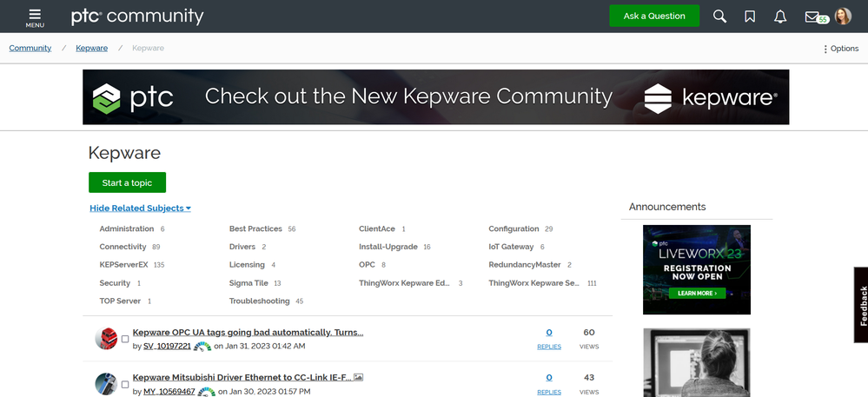Open the Drivers subject
Image resolution: width=868 pixels, height=397 pixels.
(242, 247)
